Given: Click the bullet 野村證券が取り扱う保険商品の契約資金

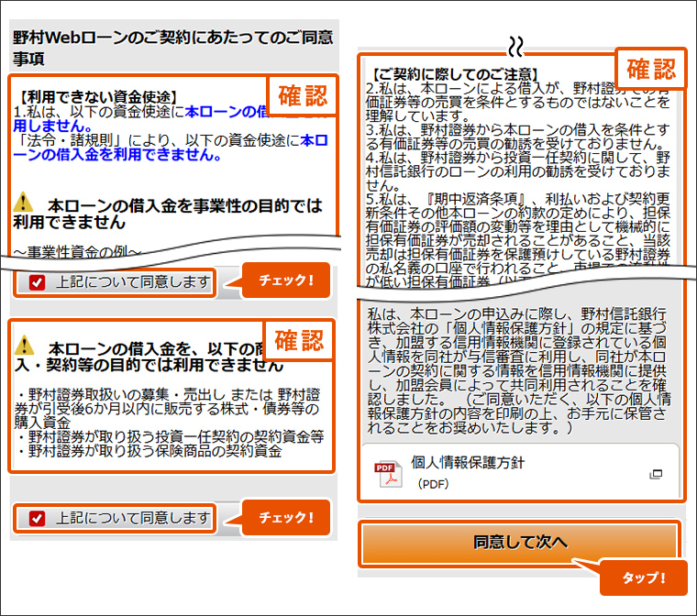Looking at the screenshot, I should [149, 452].
